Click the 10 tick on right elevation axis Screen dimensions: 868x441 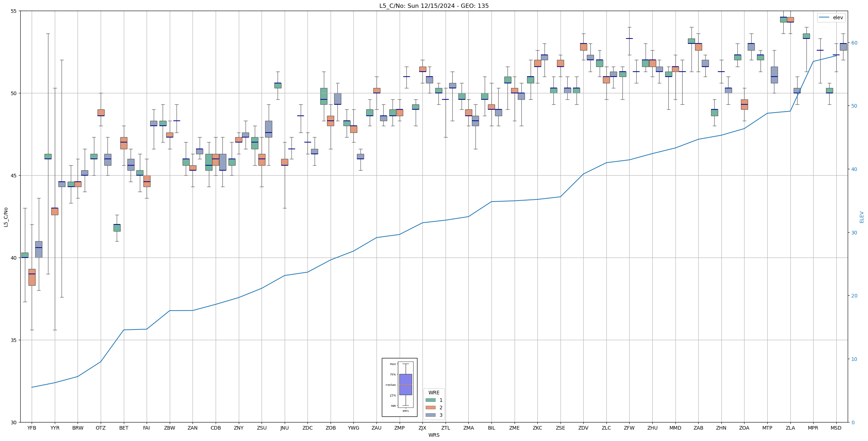[854, 359]
